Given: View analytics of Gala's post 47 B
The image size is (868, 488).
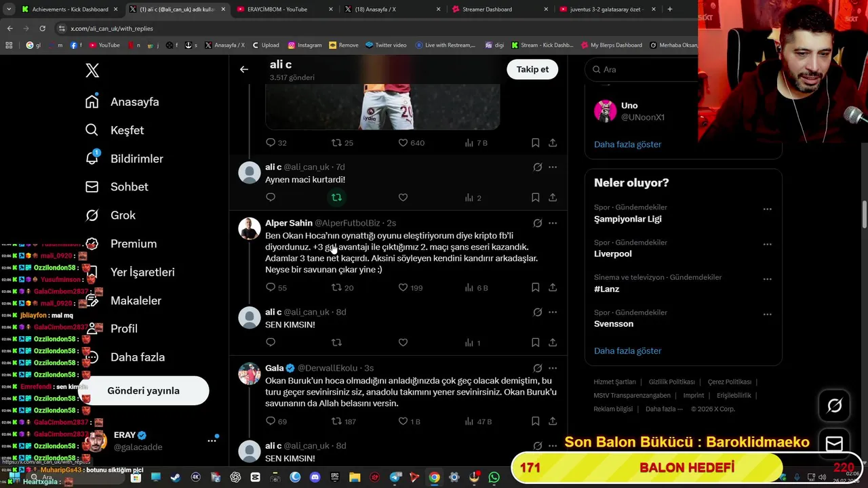Looking at the screenshot, I should click(x=478, y=422).
